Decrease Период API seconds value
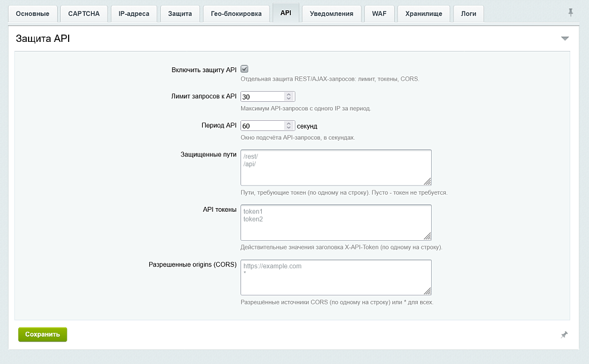This screenshot has height=364, width=589. pos(288,127)
